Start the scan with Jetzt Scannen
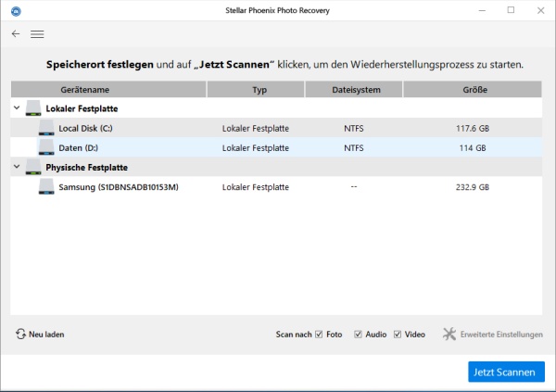This screenshot has height=392, width=556. click(x=506, y=372)
